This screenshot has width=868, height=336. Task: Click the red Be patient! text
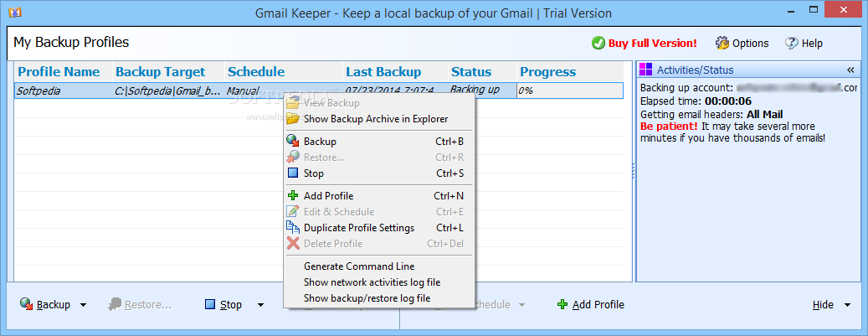tap(669, 127)
